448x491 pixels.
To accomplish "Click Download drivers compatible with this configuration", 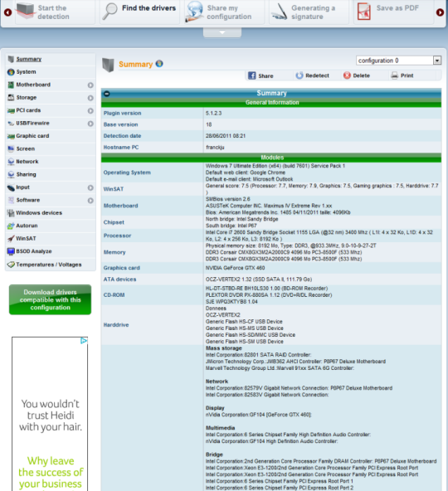I will click(x=50, y=299).
